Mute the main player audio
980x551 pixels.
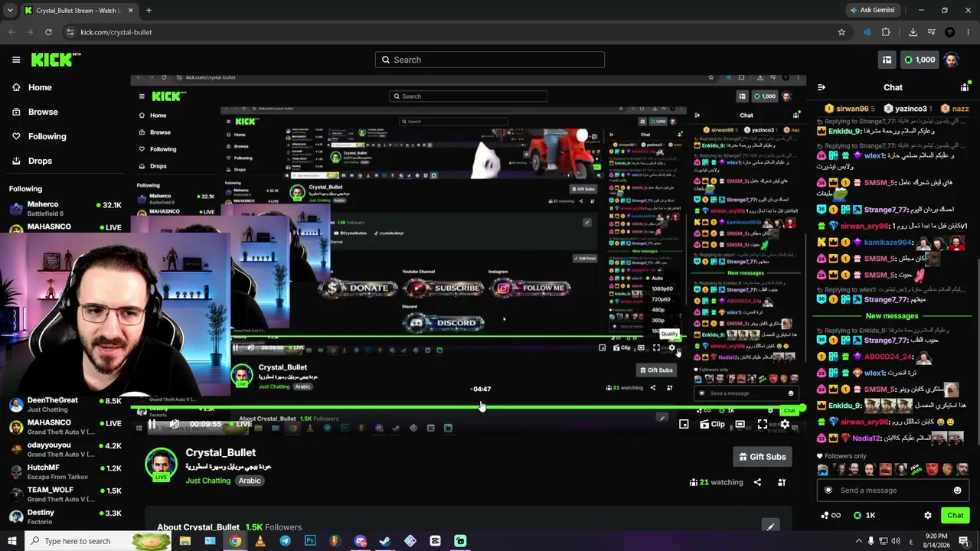175,424
